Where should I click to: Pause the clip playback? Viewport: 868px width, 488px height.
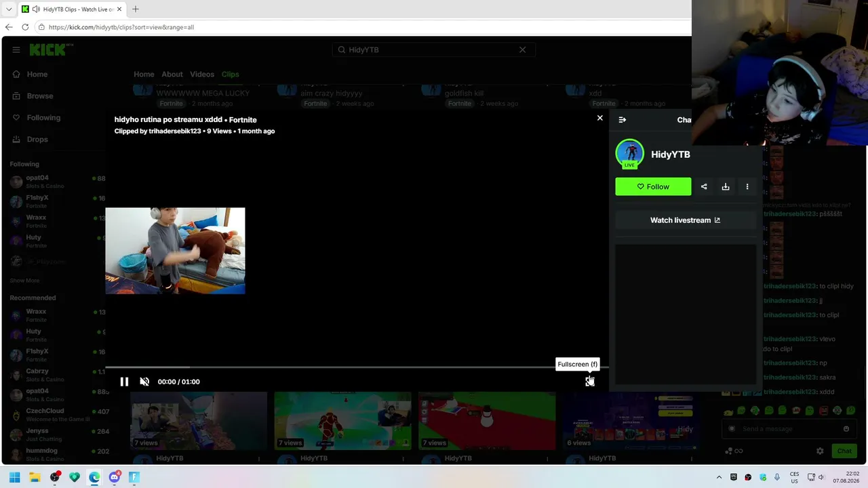tap(124, 382)
